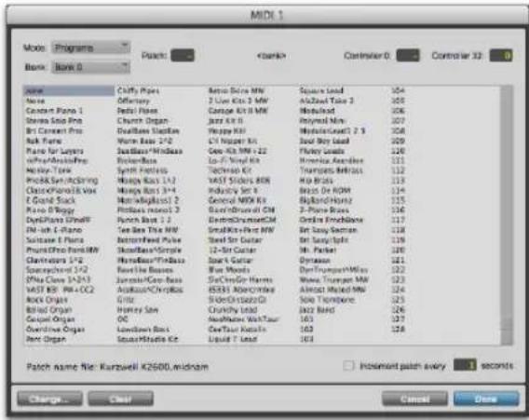Select patch 'Chiffy Pipes'
Image resolution: width=529 pixels, height=420 pixels.
click(x=138, y=90)
